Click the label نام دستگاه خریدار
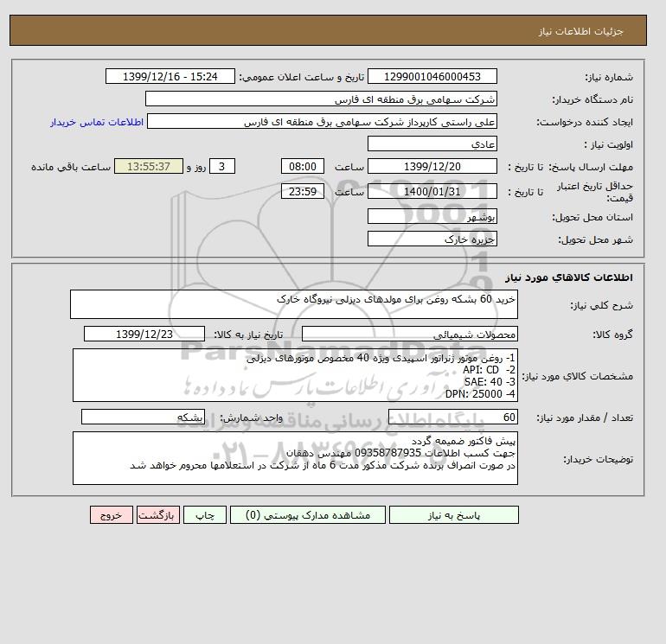 click(592, 99)
